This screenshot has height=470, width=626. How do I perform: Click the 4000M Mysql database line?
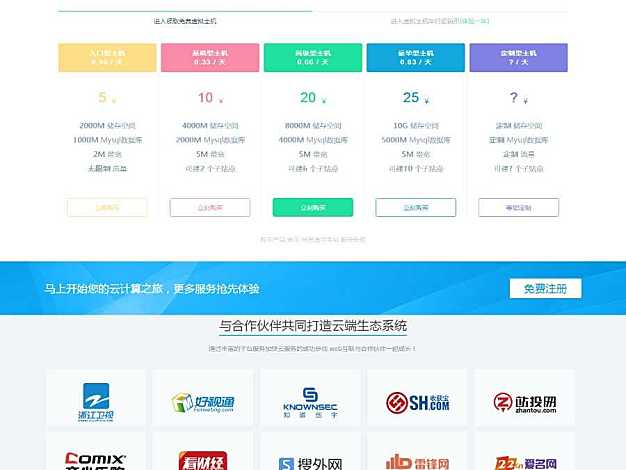(313, 140)
